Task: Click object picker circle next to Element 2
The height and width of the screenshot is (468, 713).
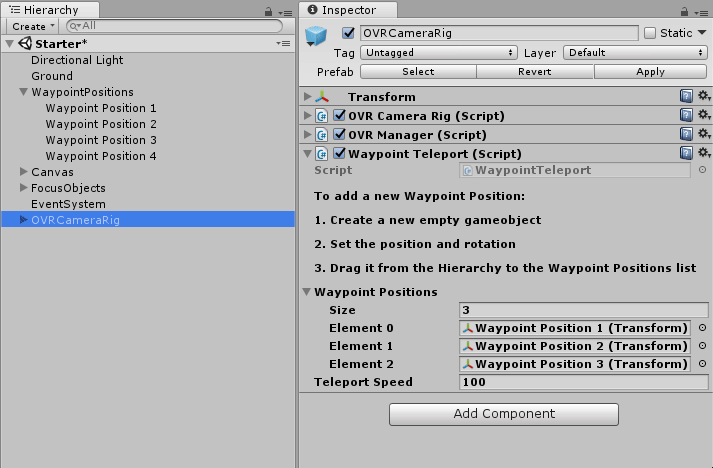Action: [x=702, y=364]
